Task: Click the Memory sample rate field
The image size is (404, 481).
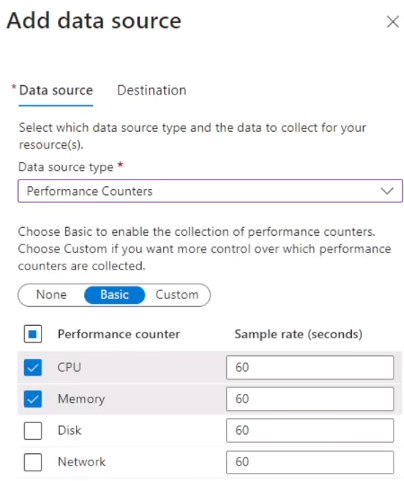Action: [310, 399]
